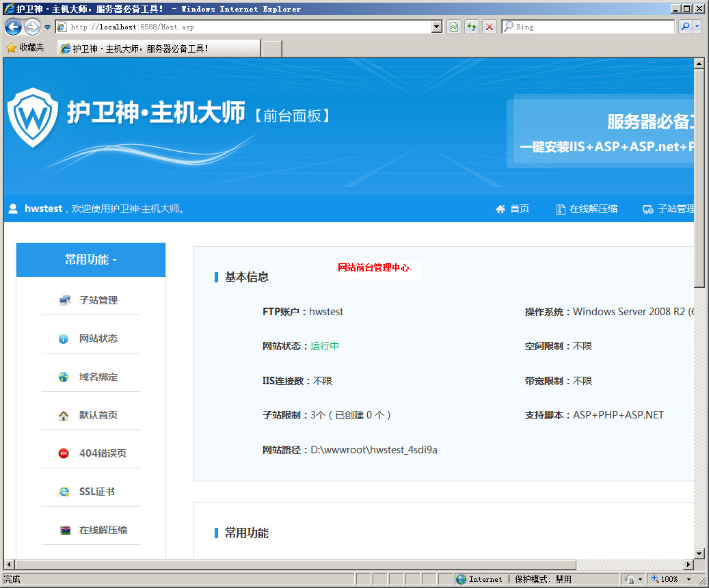
Task: Click the 护卫神 shield logo
Action: click(33, 118)
